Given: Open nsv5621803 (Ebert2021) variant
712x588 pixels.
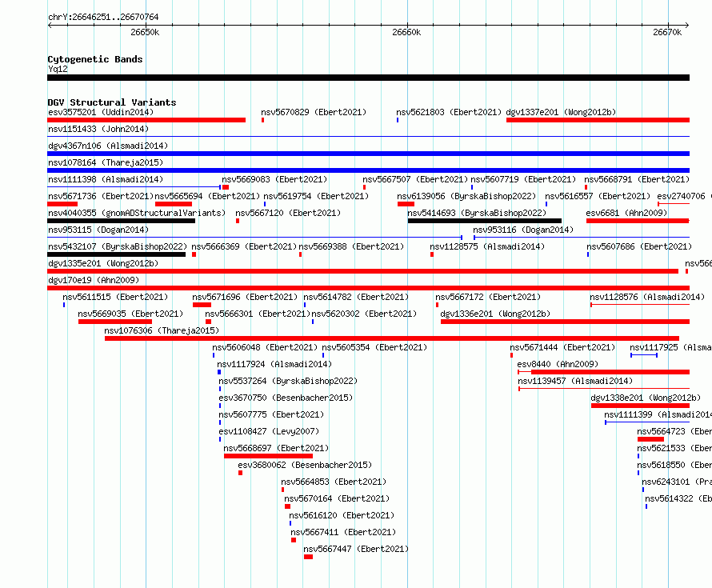Looking at the screenshot, I should 449,112.
